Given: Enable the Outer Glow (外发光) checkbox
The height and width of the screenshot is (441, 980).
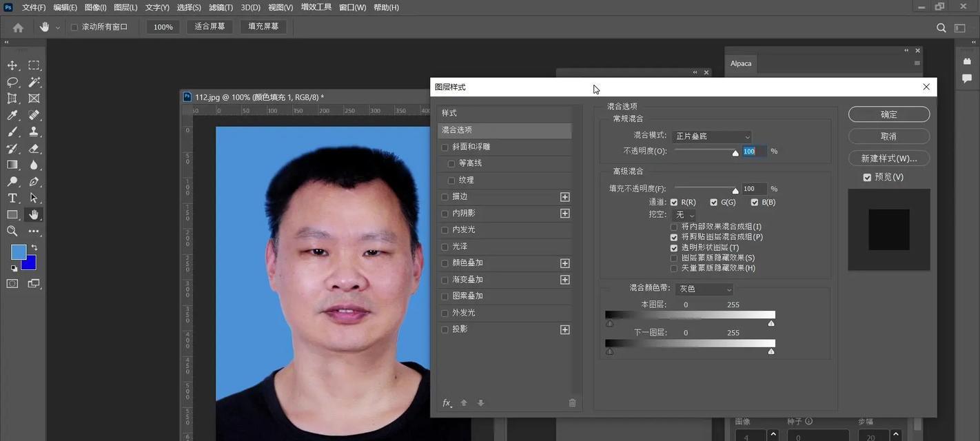Looking at the screenshot, I should 445,314.
